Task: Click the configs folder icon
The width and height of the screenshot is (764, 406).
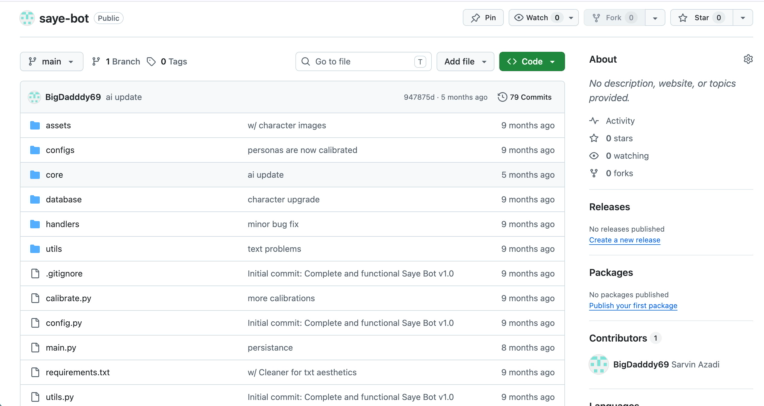Action: (35, 150)
